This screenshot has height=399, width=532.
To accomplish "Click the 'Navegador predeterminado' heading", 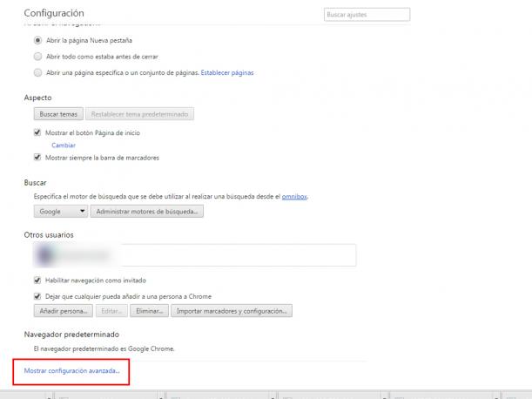I will [71, 335].
